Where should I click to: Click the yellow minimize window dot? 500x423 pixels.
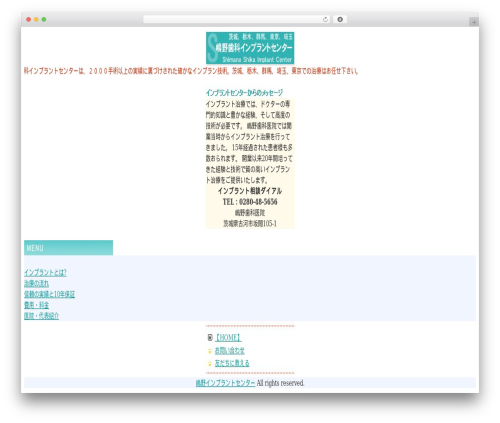[x=36, y=20]
